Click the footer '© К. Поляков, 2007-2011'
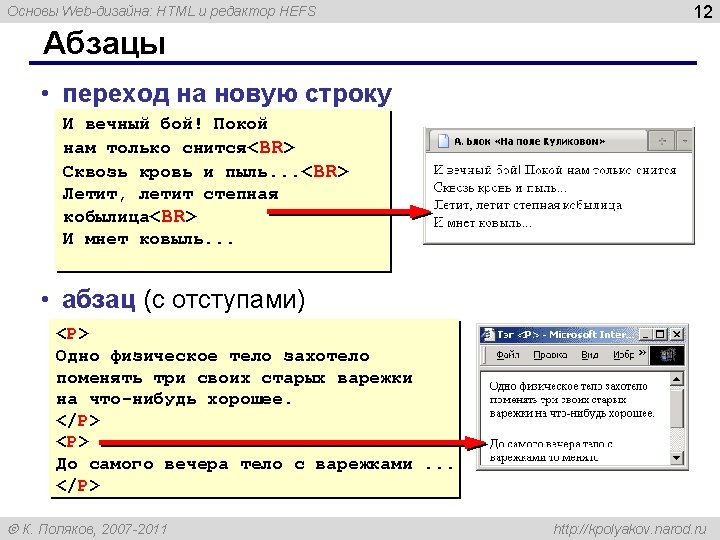 (x=88, y=529)
